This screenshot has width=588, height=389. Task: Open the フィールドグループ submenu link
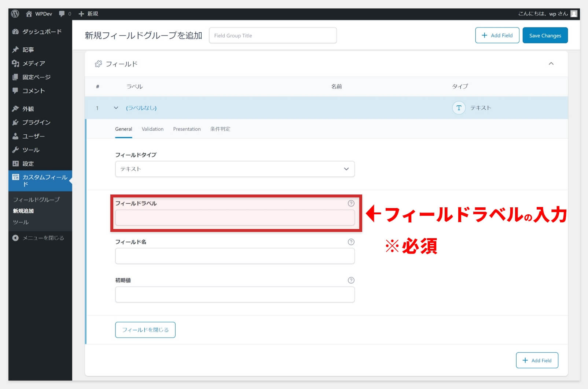36,200
